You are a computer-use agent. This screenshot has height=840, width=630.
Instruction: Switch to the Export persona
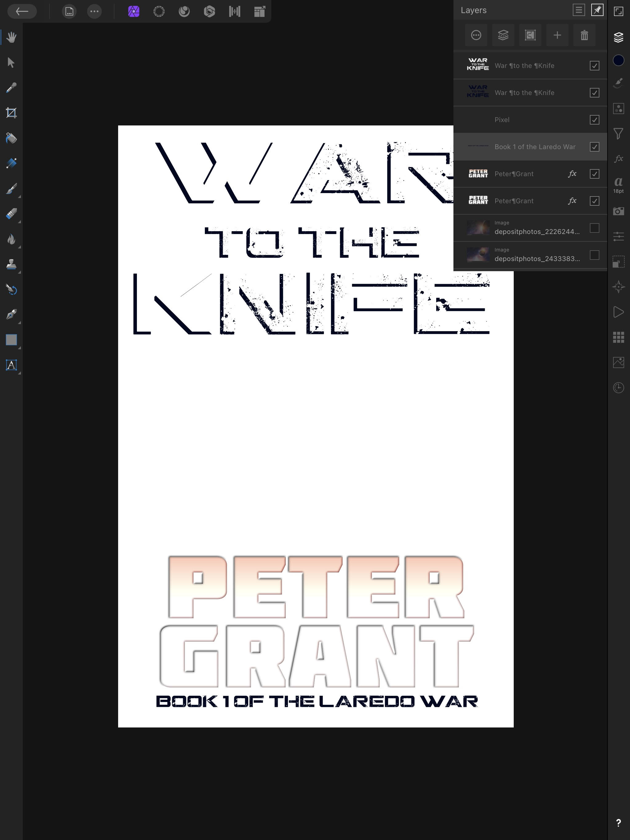pos(260,11)
